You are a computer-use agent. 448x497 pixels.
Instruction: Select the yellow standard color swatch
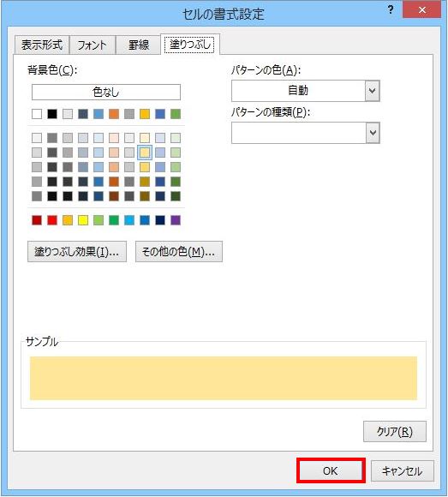(x=83, y=220)
